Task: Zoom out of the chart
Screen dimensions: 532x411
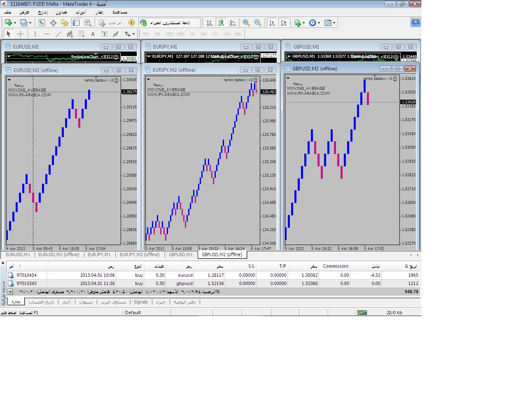Action: (258, 23)
